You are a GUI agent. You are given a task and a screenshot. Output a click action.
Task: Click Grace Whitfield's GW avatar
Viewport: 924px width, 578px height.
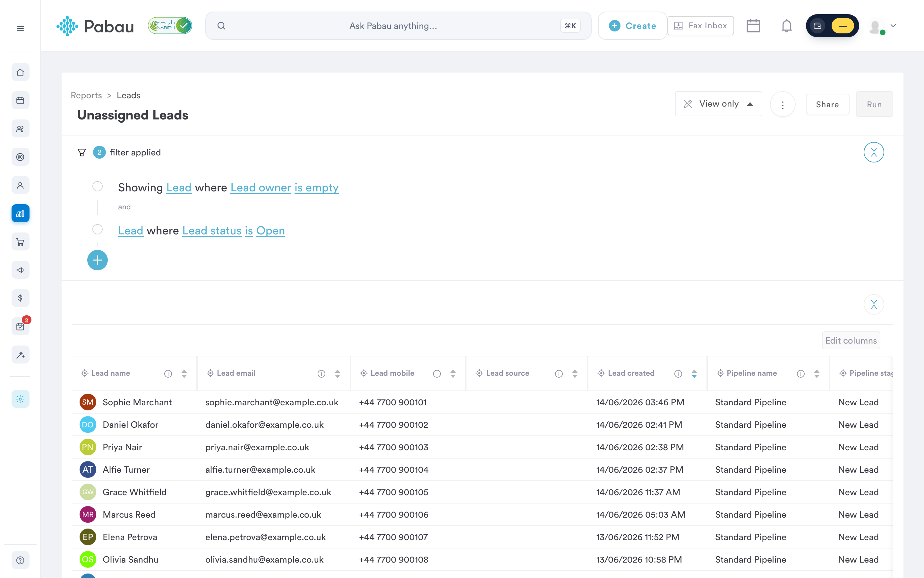click(88, 492)
